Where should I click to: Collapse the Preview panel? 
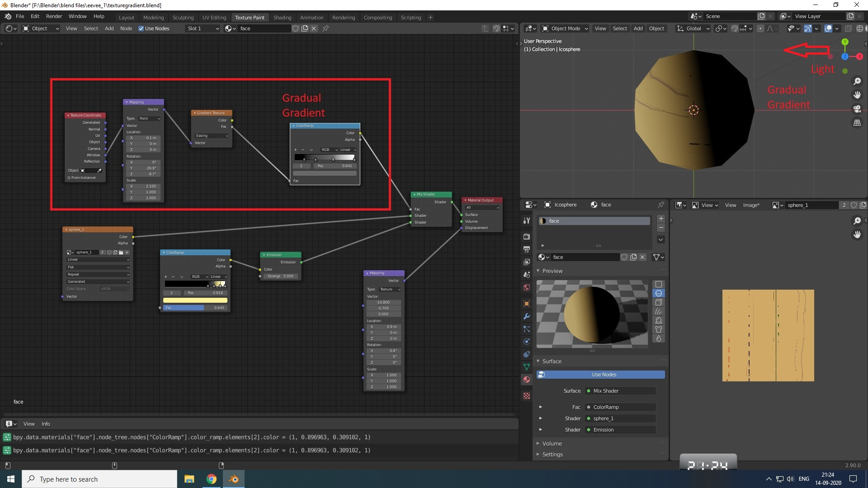coord(538,271)
